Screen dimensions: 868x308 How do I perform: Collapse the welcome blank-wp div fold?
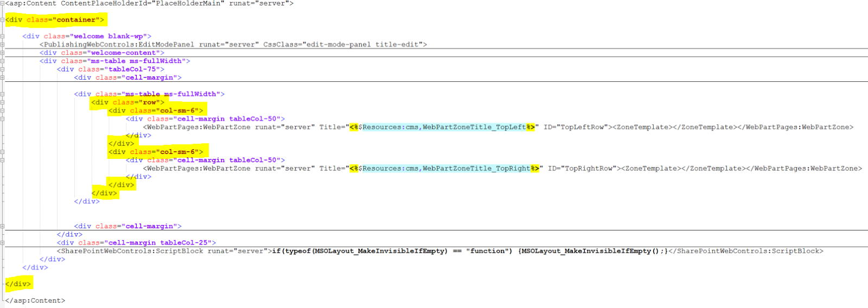(2, 36)
